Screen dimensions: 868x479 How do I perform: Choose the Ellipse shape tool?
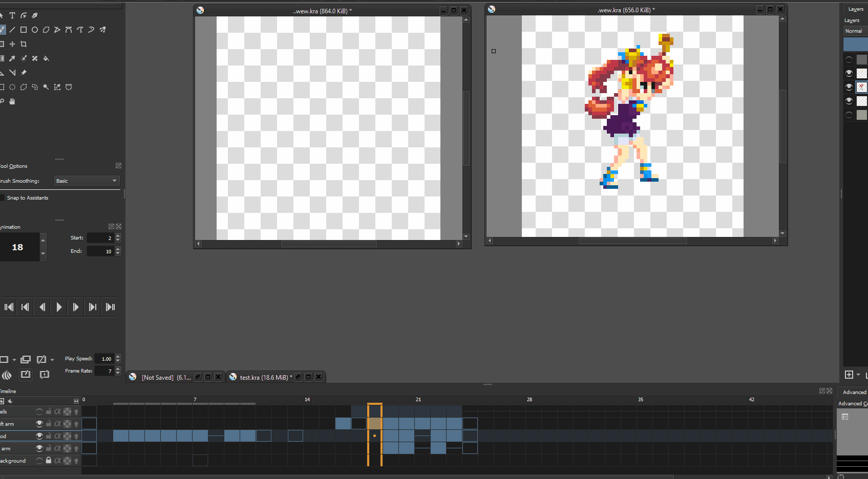pos(35,30)
